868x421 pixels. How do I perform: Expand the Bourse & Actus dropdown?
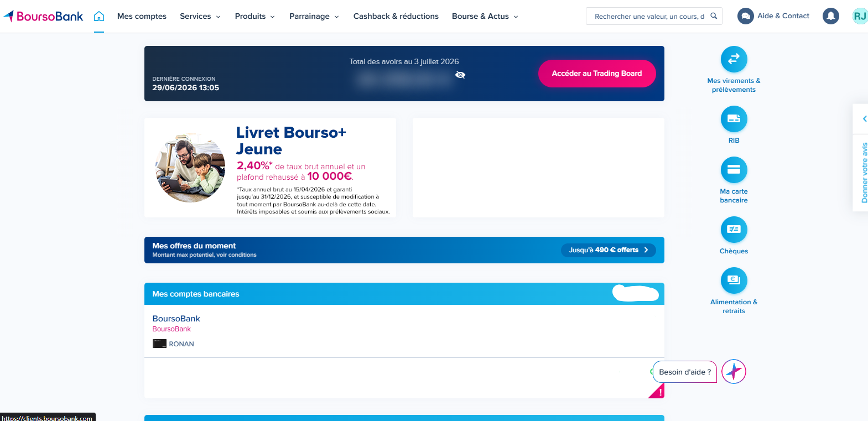pyautogui.click(x=485, y=16)
